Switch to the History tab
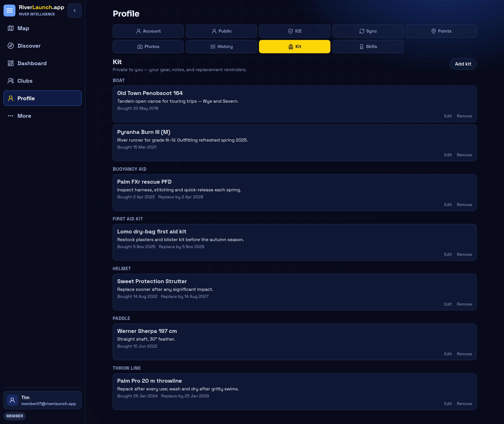The width and height of the screenshot is (504, 424). point(221,47)
